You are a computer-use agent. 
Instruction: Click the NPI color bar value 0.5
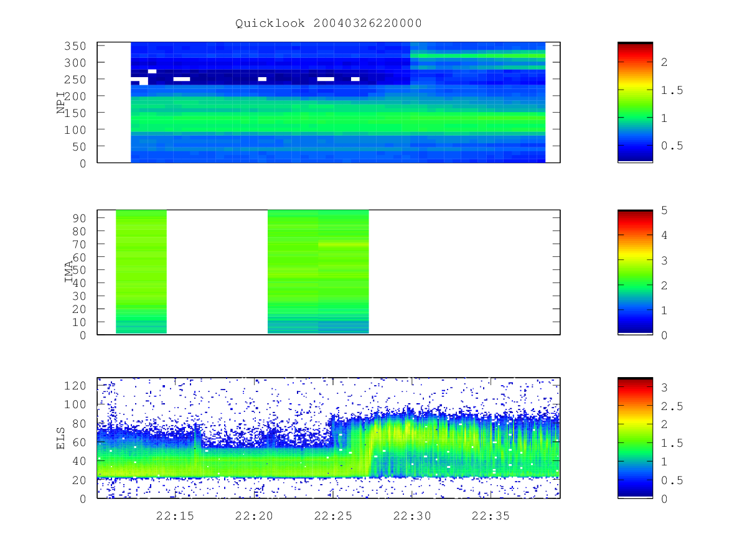(x=672, y=146)
